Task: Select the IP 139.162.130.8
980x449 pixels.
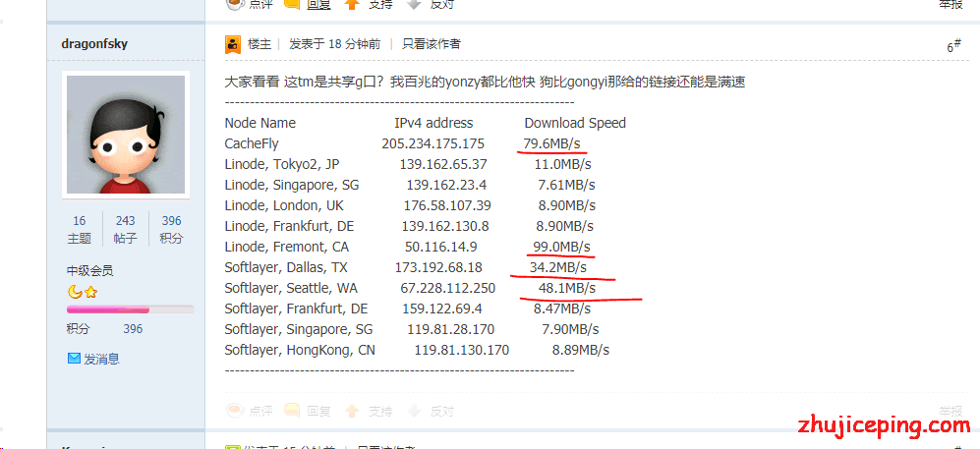Action: (445, 226)
